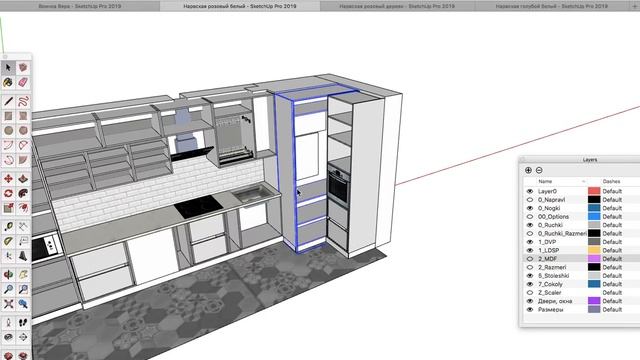Screen dimensions: 640x360
Task: Select the Rectangle tool
Action: click(x=8, y=116)
